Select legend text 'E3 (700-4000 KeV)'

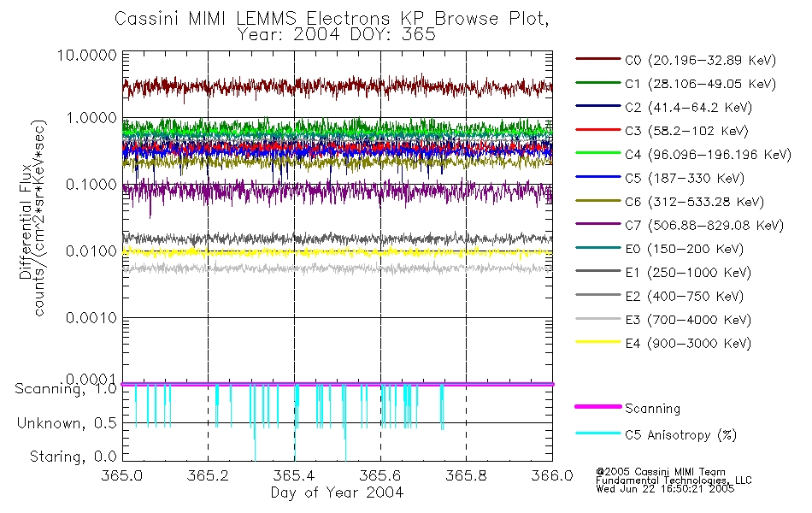(688, 321)
